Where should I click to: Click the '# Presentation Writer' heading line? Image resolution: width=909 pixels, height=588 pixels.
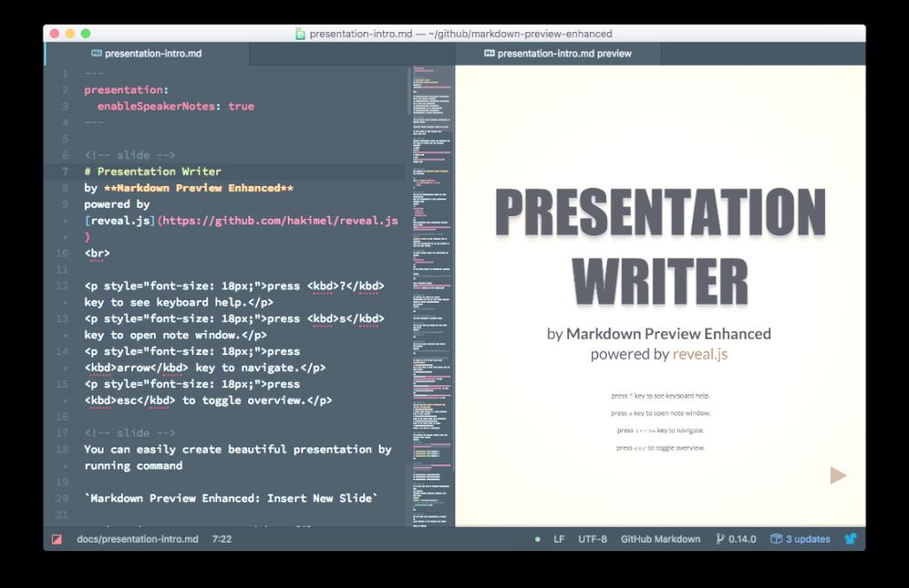tap(153, 172)
